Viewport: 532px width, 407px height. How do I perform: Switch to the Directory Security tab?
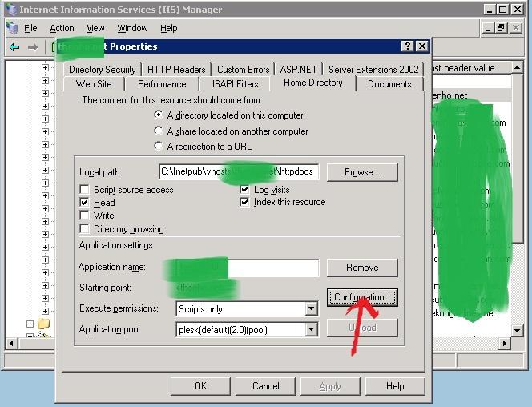tap(102, 70)
